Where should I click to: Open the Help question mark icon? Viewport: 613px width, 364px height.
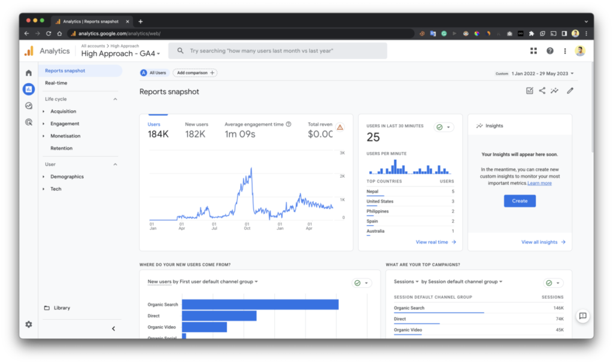pos(550,51)
